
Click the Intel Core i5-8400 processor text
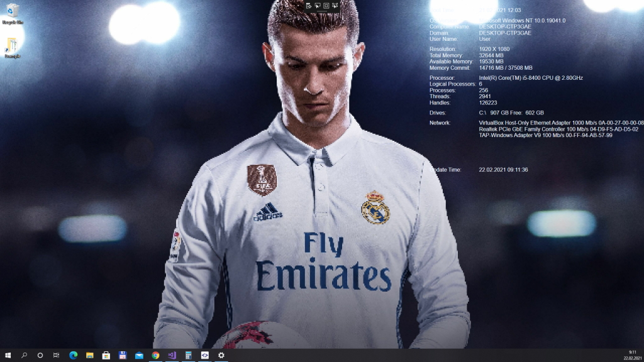[531, 78]
